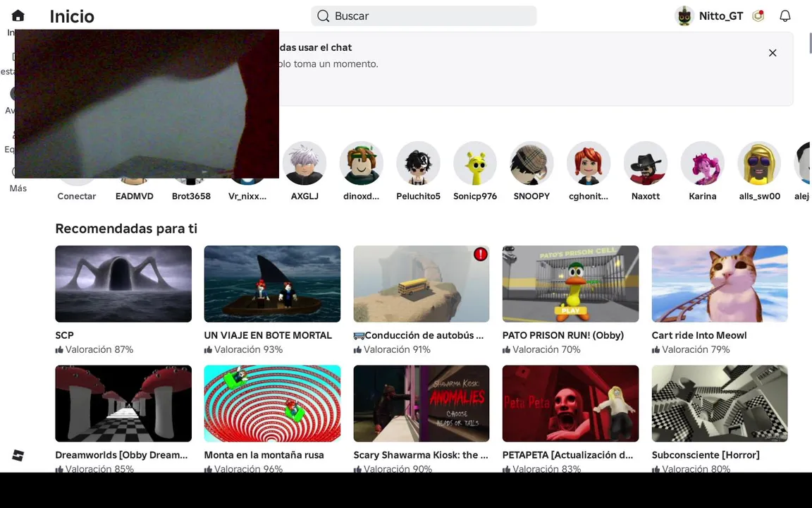Select the Recomendadas para ti heading
The width and height of the screenshot is (812, 508).
click(126, 229)
